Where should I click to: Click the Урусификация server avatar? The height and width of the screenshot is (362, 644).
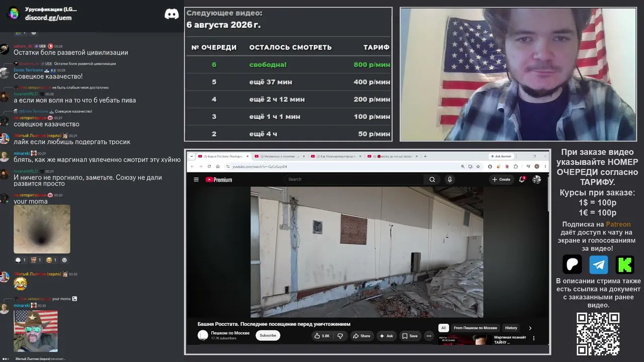(x=14, y=13)
